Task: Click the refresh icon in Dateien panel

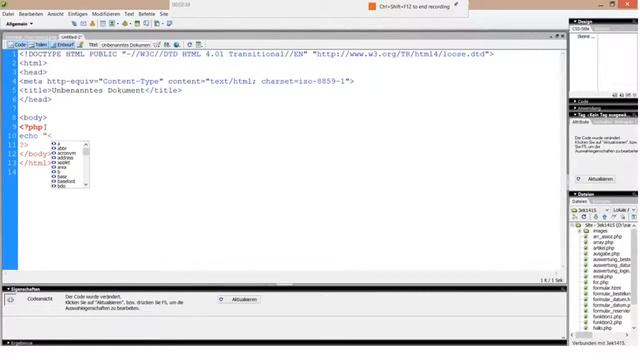Action: (x=584, y=217)
